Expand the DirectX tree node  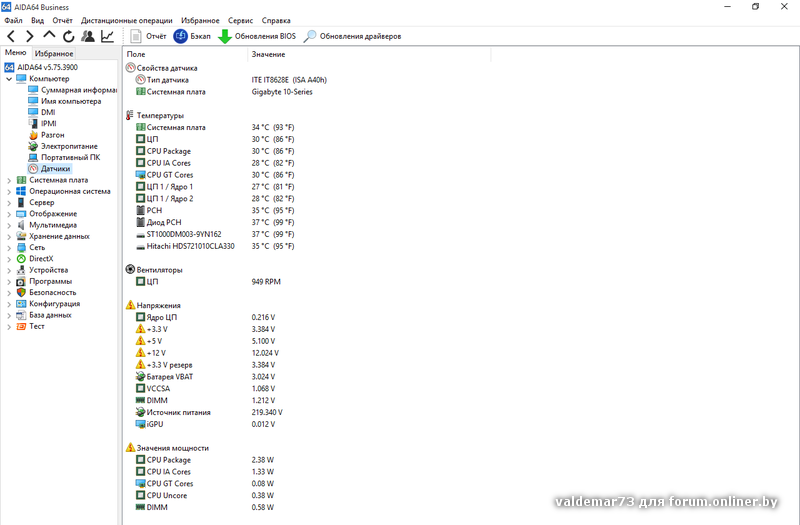pyautogui.click(x=9, y=259)
